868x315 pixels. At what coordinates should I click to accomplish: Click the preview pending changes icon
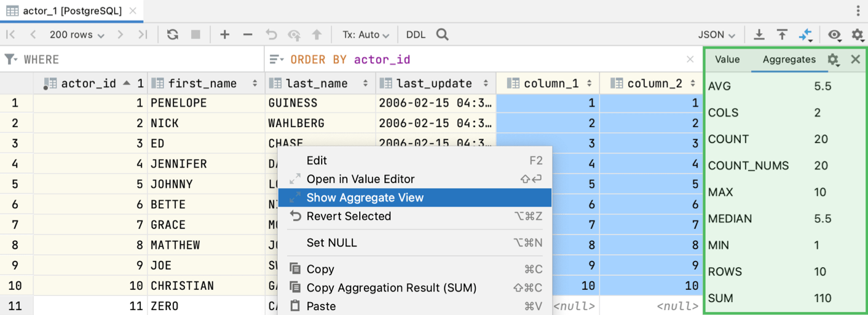click(294, 35)
